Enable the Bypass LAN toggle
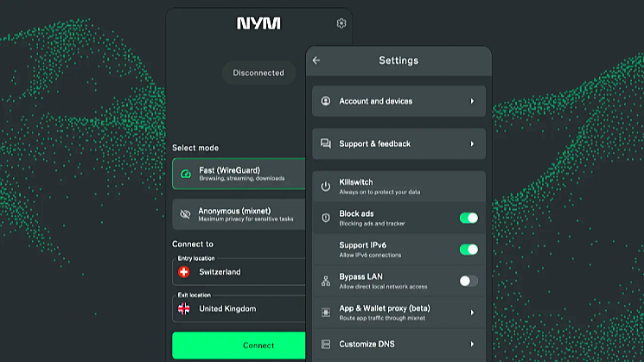The height and width of the screenshot is (362, 644). coord(469,281)
